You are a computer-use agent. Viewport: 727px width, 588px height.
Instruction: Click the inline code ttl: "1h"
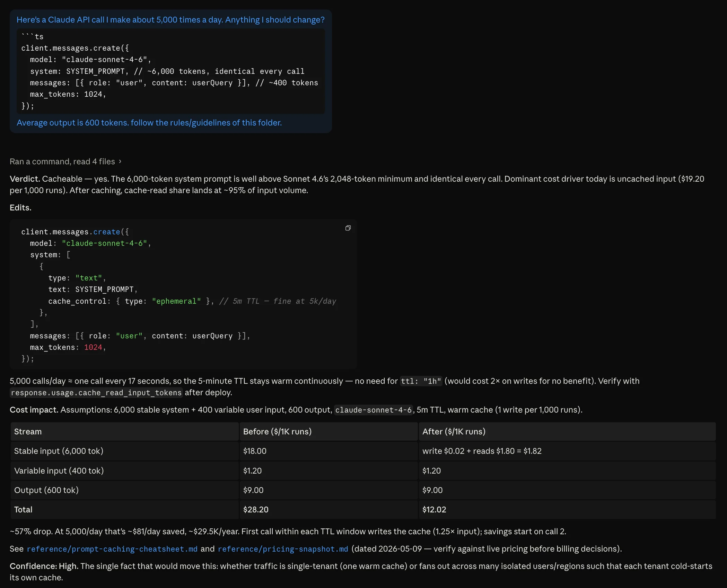tap(421, 381)
